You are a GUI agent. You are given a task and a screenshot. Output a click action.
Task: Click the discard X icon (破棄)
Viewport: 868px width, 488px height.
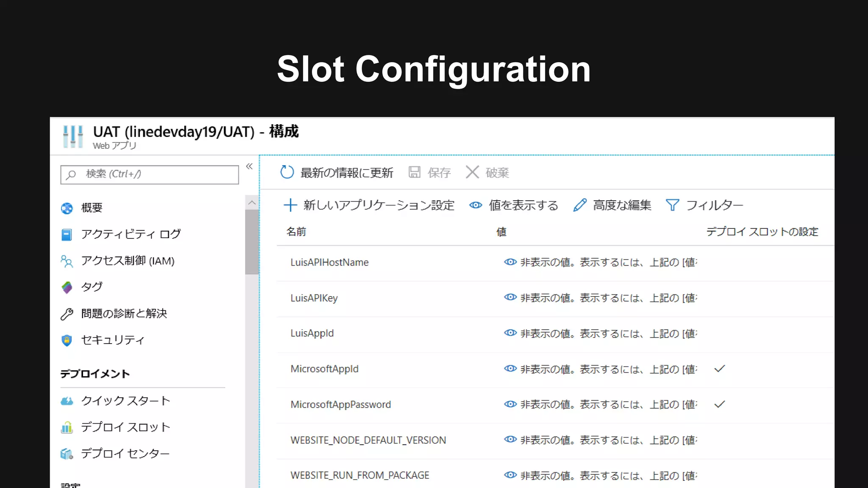click(472, 172)
